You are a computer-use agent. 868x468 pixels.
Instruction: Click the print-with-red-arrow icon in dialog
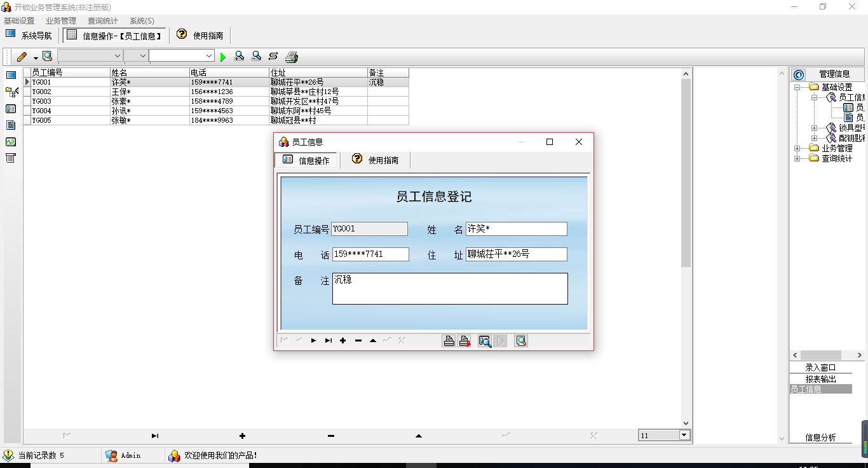(x=465, y=341)
